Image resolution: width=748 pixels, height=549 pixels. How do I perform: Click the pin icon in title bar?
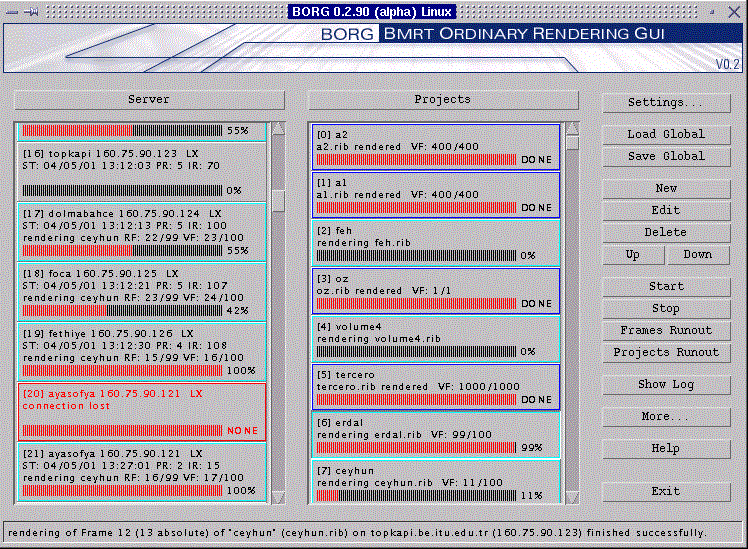31,12
